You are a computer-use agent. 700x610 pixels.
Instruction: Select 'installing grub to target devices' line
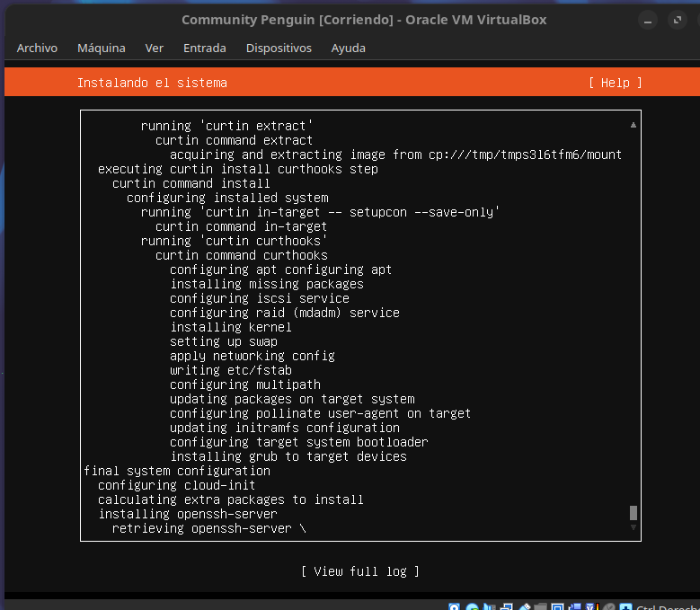pyautogui.click(x=288, y=456)
